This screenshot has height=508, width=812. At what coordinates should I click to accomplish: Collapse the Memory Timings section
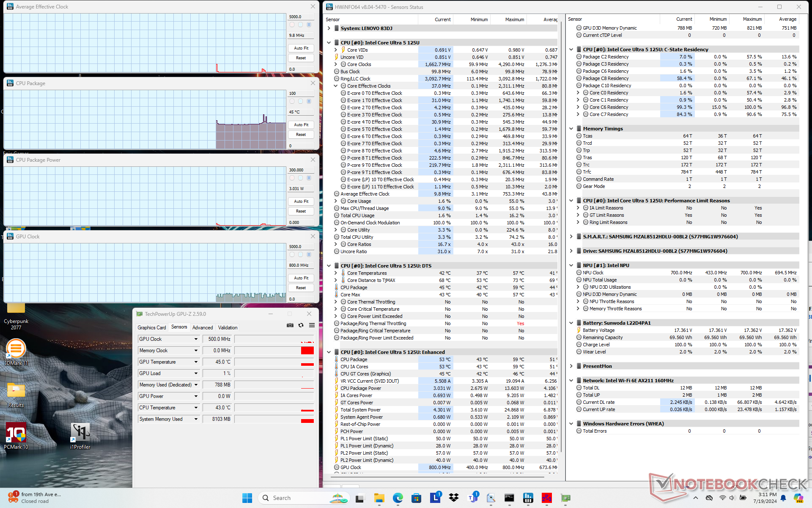(x=571, y=129)
